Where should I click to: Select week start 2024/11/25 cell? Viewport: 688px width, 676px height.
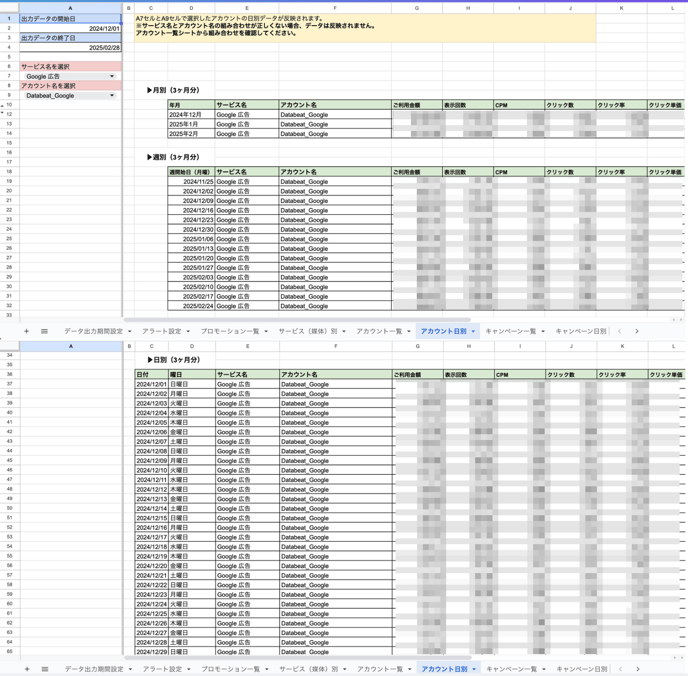click(x=191, y=182)
